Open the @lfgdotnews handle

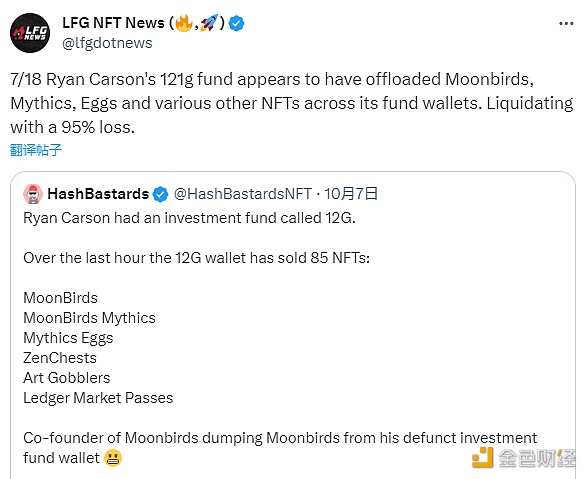click(107, 43)
